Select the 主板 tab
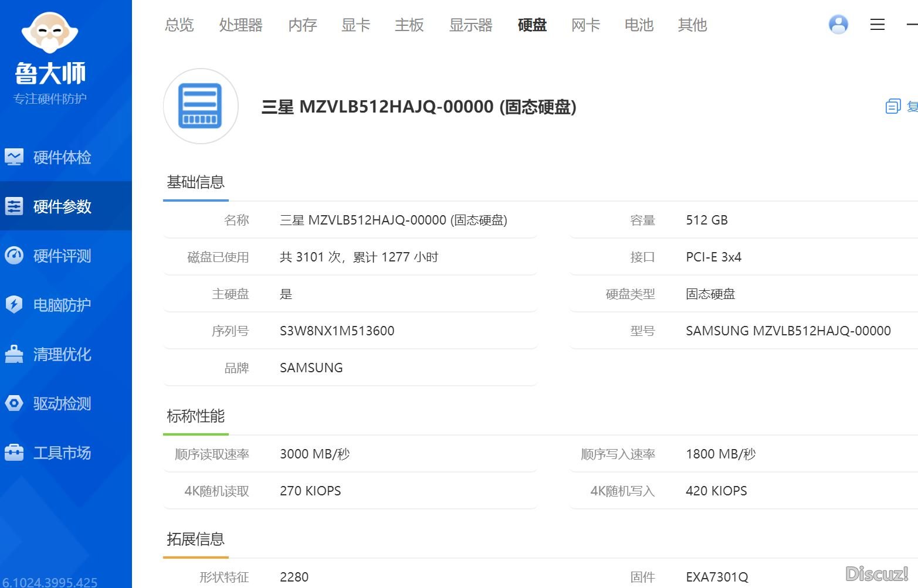The image size is (918, 588). (409, 25)
